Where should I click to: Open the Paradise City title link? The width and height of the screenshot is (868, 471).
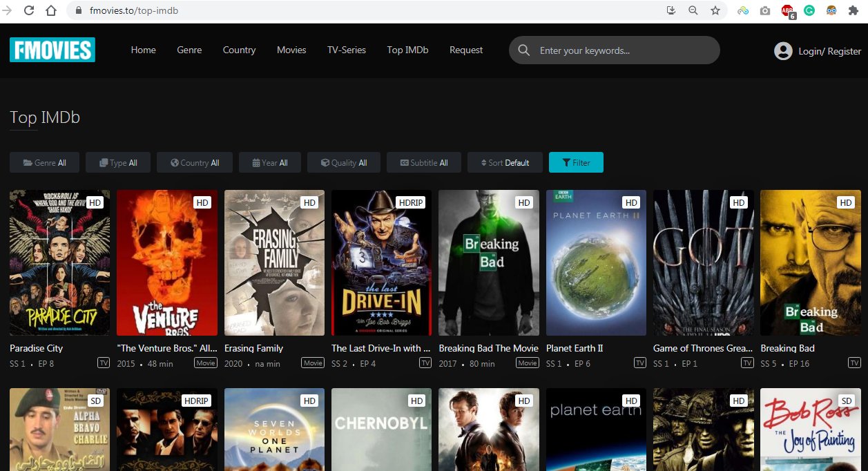36,348
